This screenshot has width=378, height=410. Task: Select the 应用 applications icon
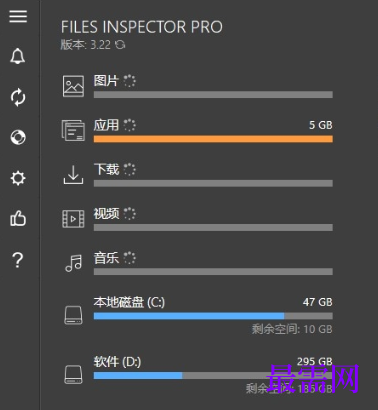click(x=73, y=130)
